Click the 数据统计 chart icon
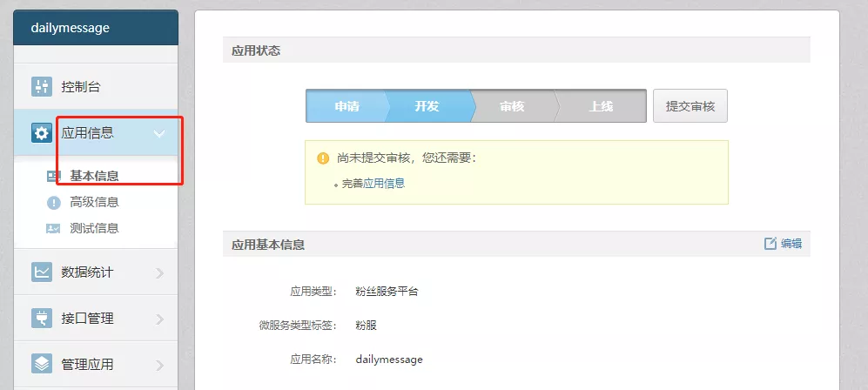The width and height of the screenshot is (868, 390). pos(42,272)
